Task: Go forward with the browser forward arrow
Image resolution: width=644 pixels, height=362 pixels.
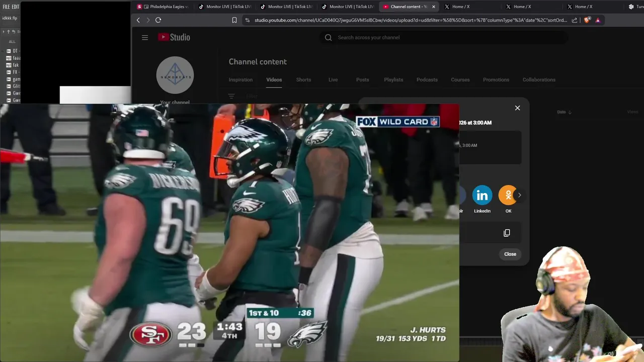Action: coord(148,20)
